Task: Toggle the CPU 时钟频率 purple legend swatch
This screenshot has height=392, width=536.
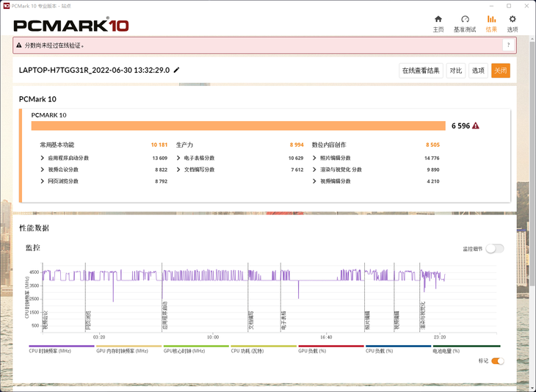Action: coord(61,346)
